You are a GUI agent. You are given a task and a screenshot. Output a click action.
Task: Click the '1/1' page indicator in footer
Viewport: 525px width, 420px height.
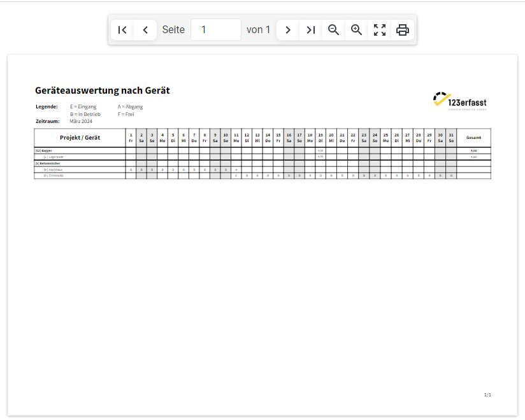coord(487,395)
